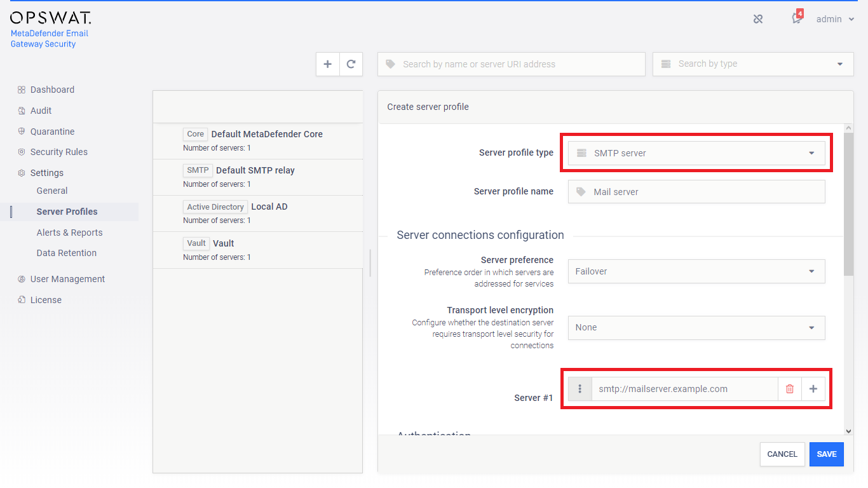Select the Local AD profile

click(258, 213)
